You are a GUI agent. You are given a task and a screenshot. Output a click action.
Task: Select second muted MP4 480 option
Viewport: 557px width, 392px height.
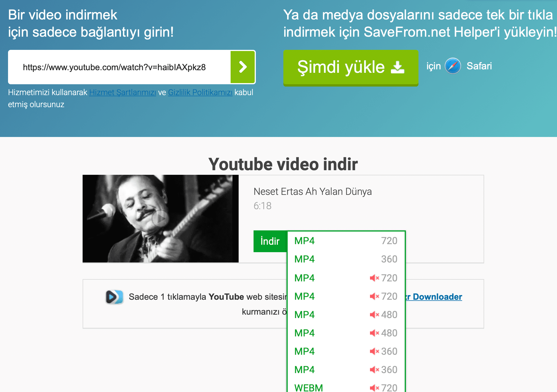coord(346,333)
